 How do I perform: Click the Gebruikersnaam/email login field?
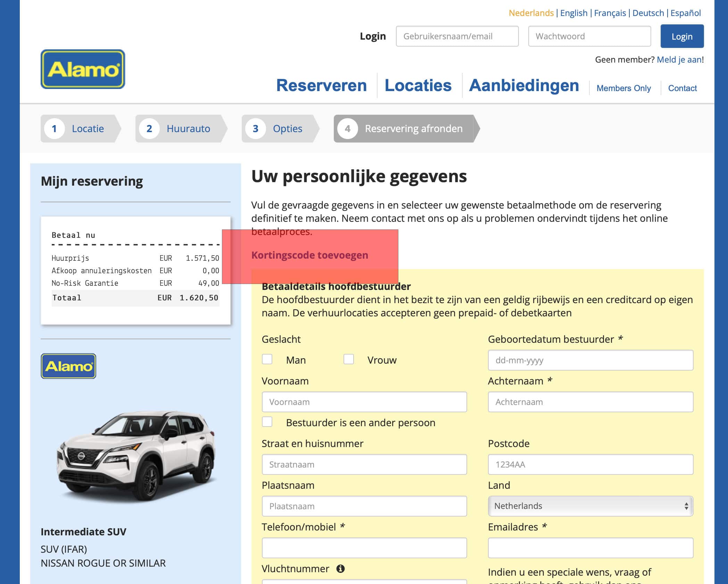[x=457, y=36]
